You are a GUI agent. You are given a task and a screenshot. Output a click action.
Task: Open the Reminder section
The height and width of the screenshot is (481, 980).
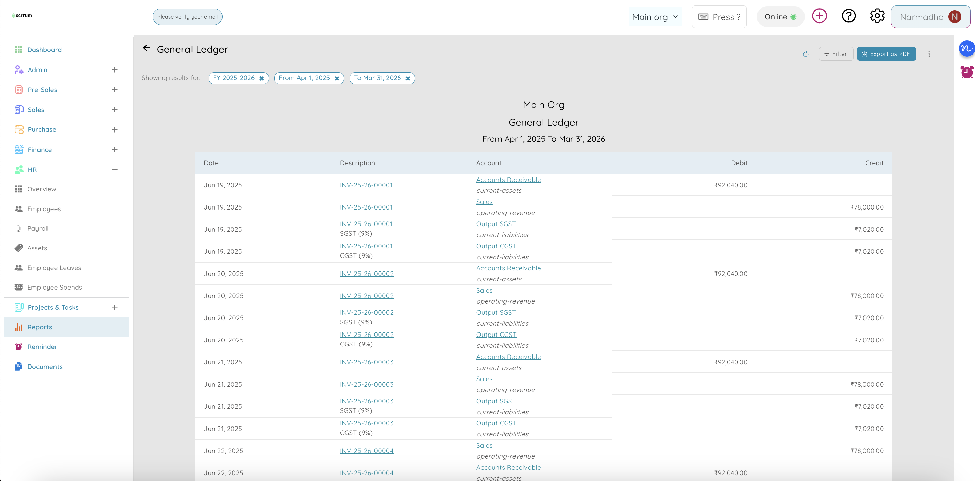click(x=42, y=346)
